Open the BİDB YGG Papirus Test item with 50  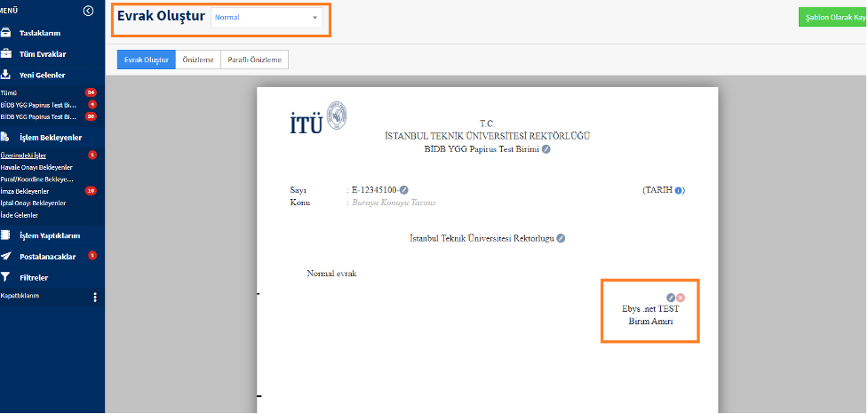tap(39, 116)
